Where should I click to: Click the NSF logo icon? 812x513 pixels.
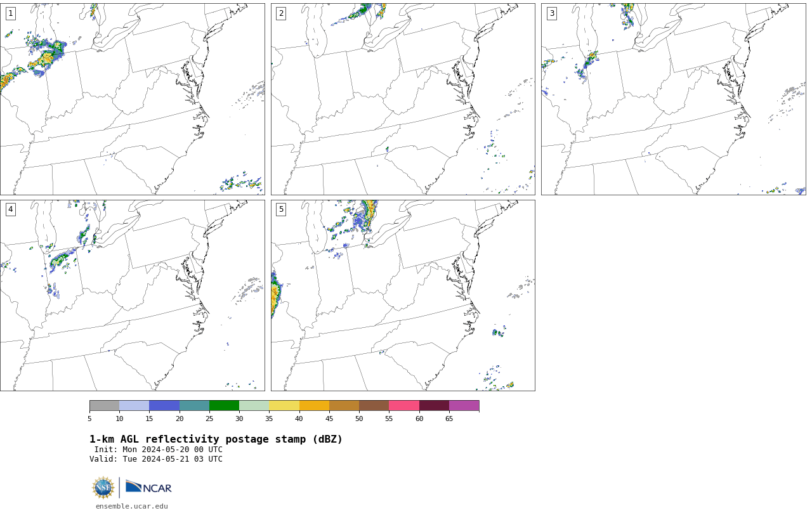(x=103, y=488)
